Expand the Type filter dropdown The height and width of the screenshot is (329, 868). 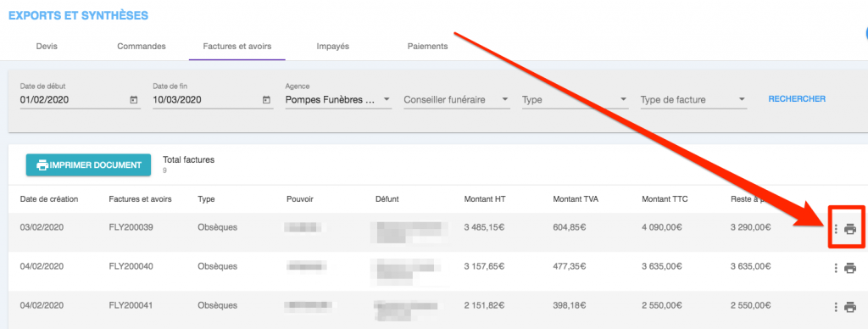576,100
